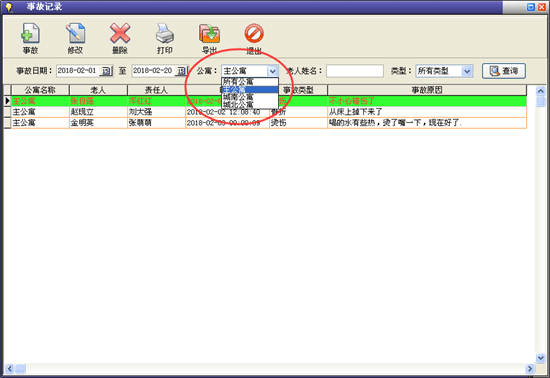Open the start date calendar picker
550x378 pixels.
(106, 71)
